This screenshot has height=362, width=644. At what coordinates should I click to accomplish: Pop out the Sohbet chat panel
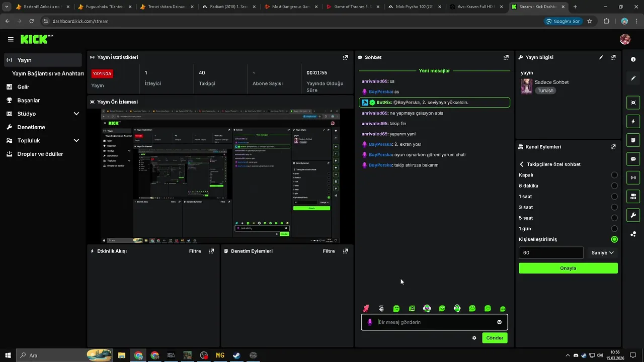(x=506, y=57)
